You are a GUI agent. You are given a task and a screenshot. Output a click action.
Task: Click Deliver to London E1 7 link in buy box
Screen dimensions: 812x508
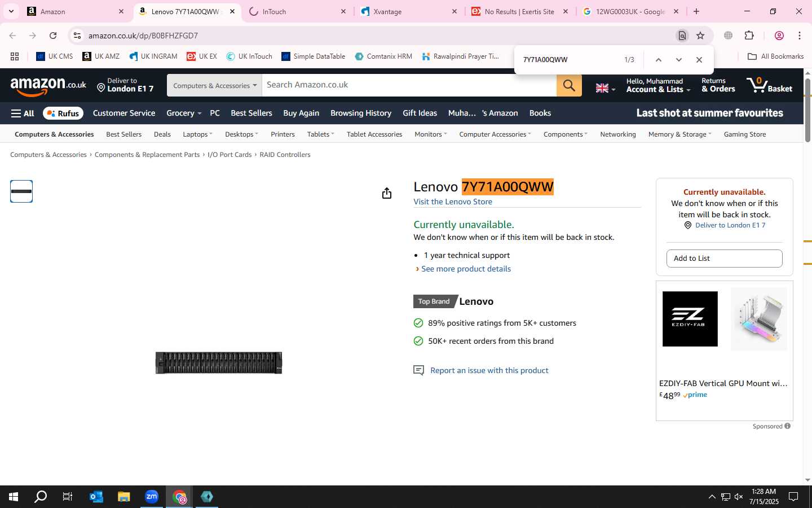[x=730, y=225]
